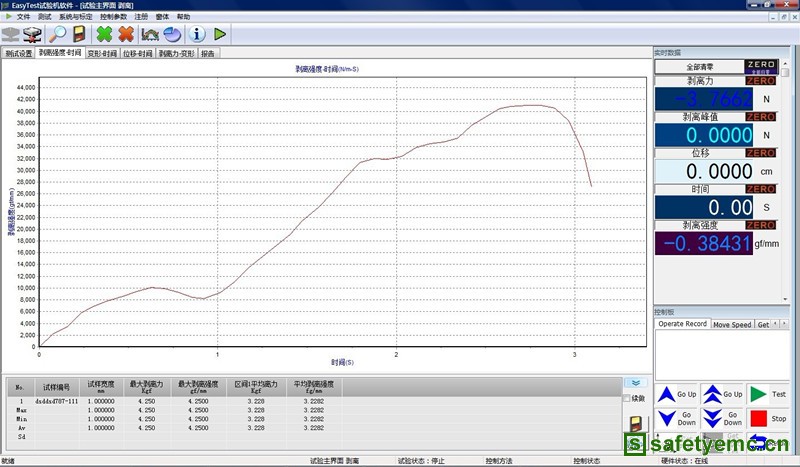Click the 剥离强度 value -0.38431

(704, 243)
